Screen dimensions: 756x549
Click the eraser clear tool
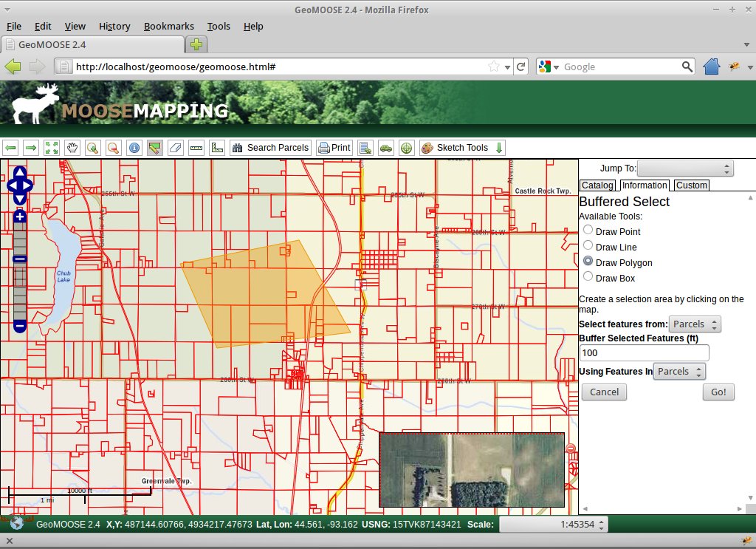pos(175,148)
